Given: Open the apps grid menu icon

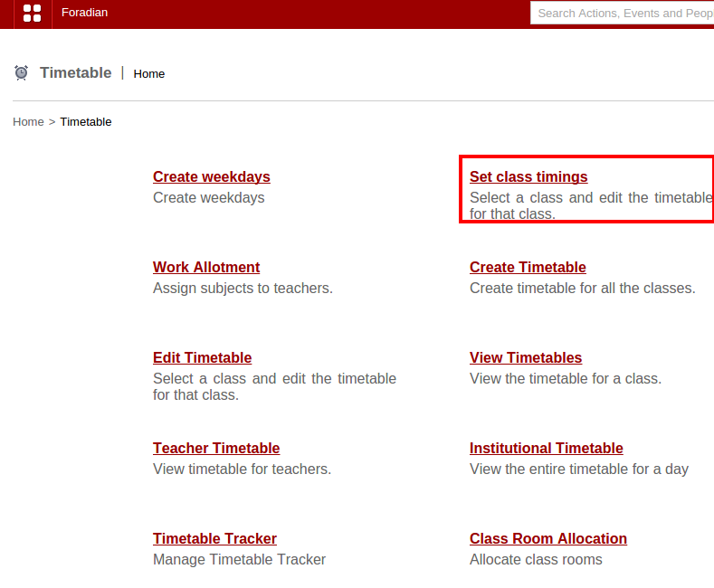Looking at the screenshot, I should pyautogui.click(x=32, y=13).
